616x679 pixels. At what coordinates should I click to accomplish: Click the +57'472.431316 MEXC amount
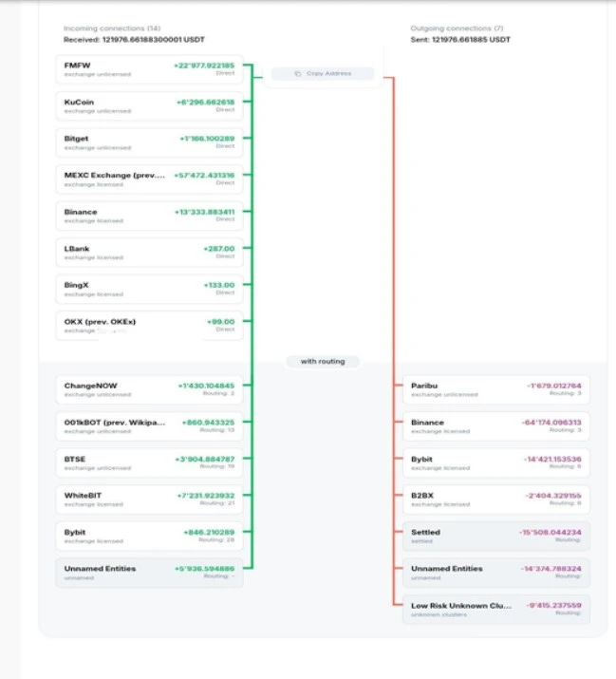(x=204, y=176)
